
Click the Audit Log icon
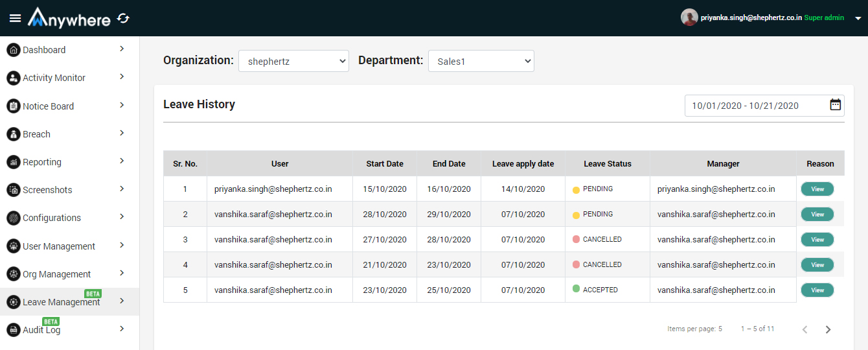point(13,330)
